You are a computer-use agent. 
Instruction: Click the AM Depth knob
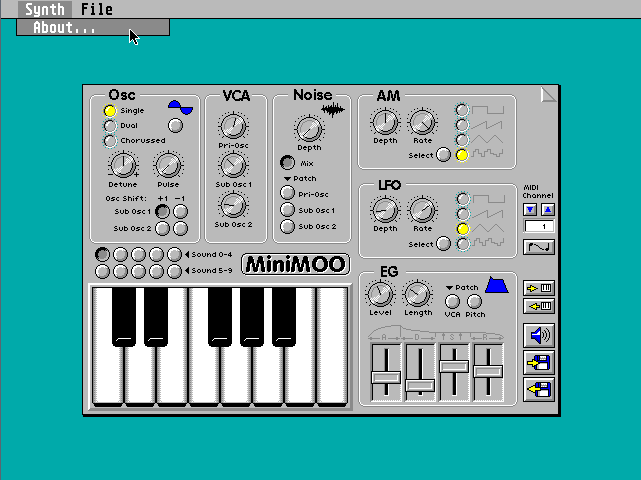pyautogui.click(x=385, y=122)
